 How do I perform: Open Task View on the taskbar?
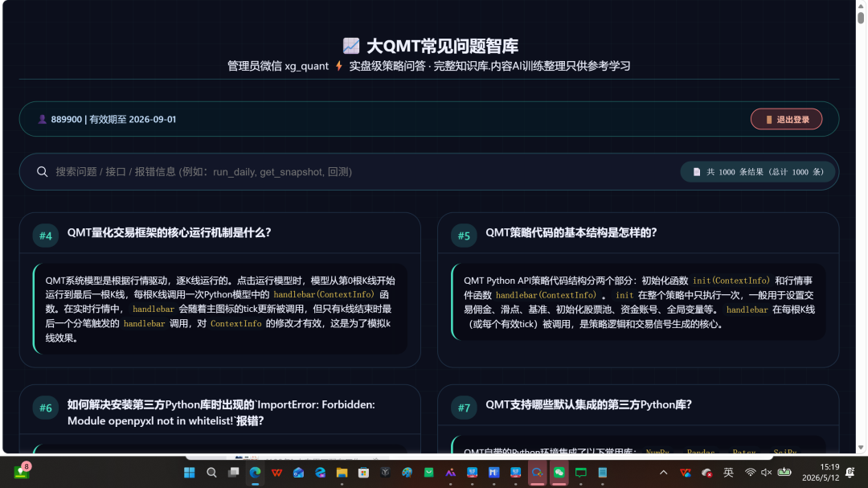pyautogui.click(x=233, y=473)
